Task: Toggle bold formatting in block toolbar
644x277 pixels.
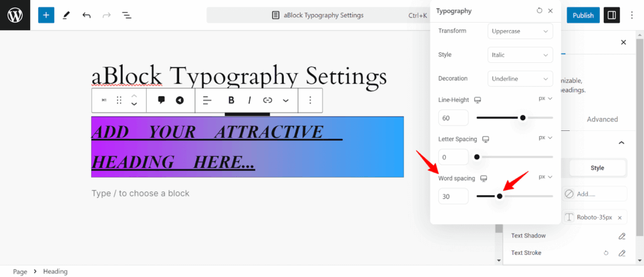Action: coord(231,100)
